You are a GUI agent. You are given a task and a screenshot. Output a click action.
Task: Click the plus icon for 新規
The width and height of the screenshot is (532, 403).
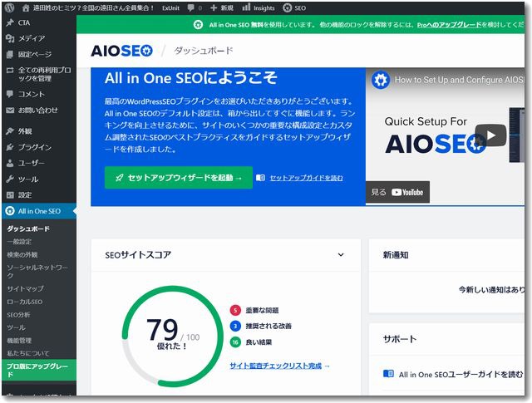[x=214, y=7]
